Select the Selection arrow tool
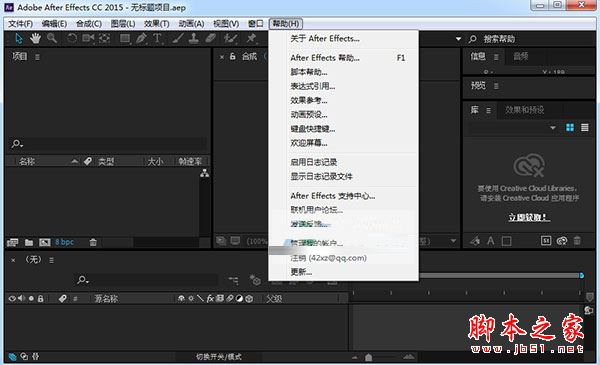The image size is (600, 365). pos(19,38)
